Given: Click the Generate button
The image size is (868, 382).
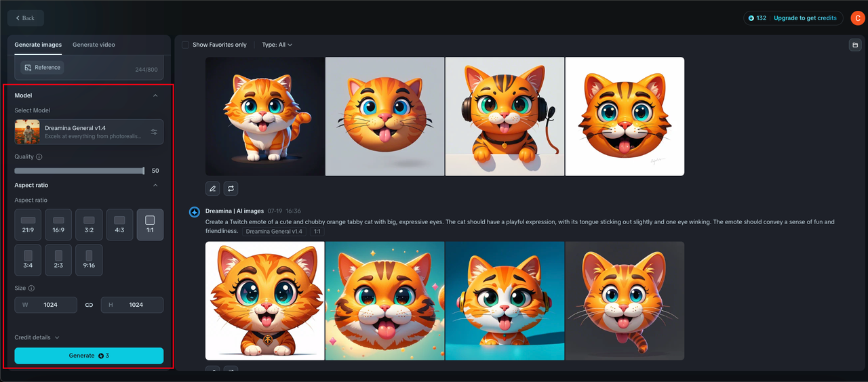Looking at the screenshot, I should pyautogui.click(x=89, y=356).
